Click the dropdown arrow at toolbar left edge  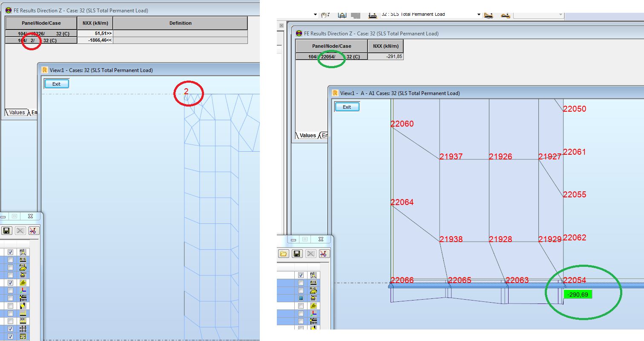point(316,14)
